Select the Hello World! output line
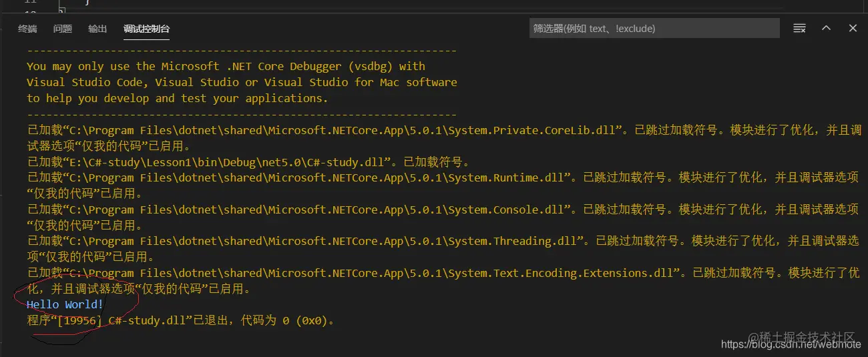This screenshot has width=868, height=357. 65,304
